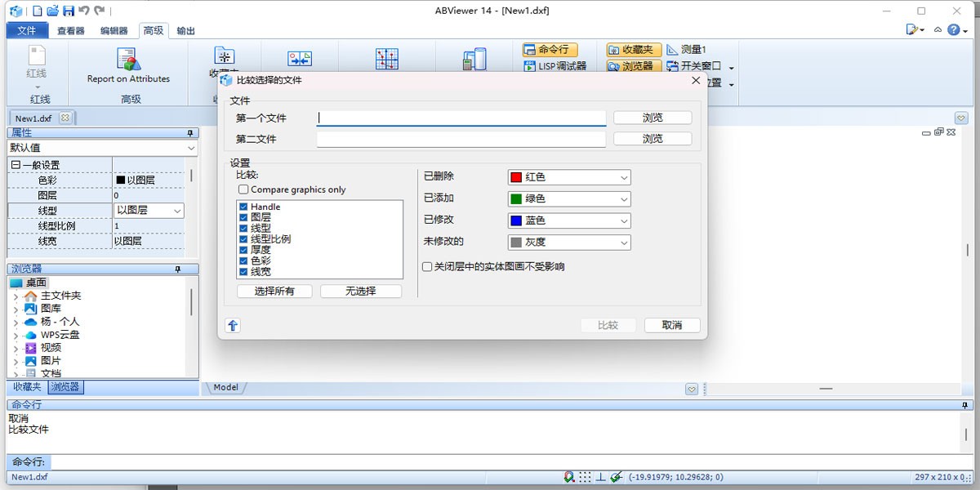
Task: Click the calculator sheets ribbon icon
Action: 474,60
